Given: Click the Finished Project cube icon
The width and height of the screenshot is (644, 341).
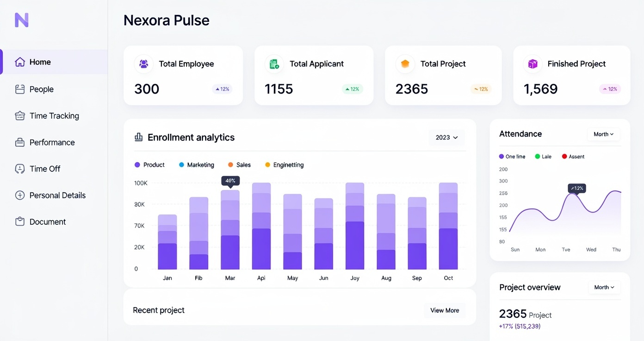Looking at the screenshot, I should (533, 64).
